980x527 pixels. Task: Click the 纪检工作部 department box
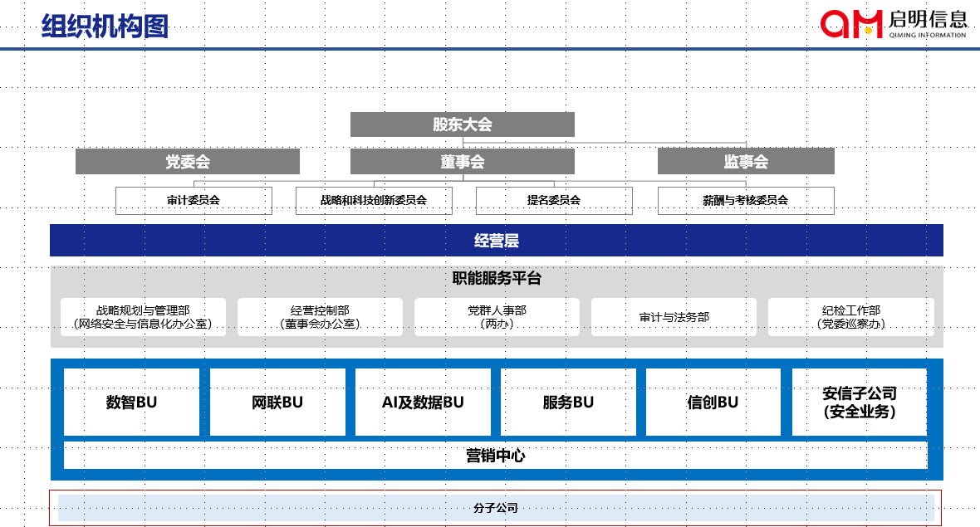point(850,317)
